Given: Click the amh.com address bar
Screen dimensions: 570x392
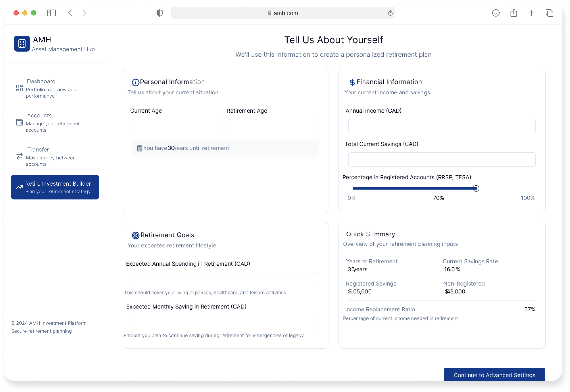Looking at the screenshot, I should (x=283, y=13).
